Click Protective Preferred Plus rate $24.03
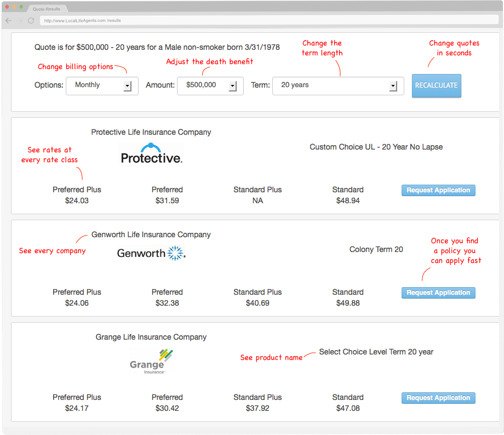This screenshot has height=435, width=504. [77, 201]
